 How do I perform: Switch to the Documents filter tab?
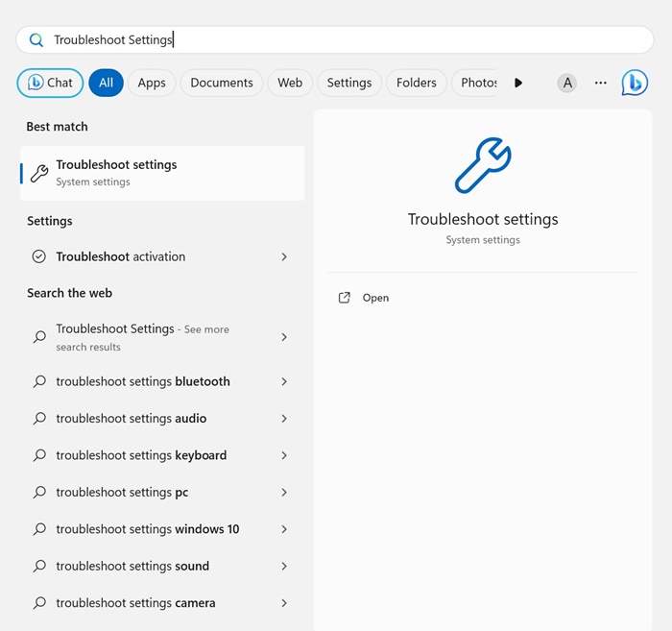222,83
